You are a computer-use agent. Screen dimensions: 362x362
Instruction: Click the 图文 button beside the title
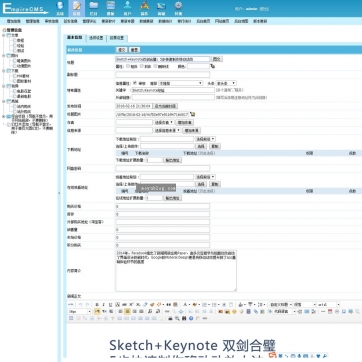point(217,59)
